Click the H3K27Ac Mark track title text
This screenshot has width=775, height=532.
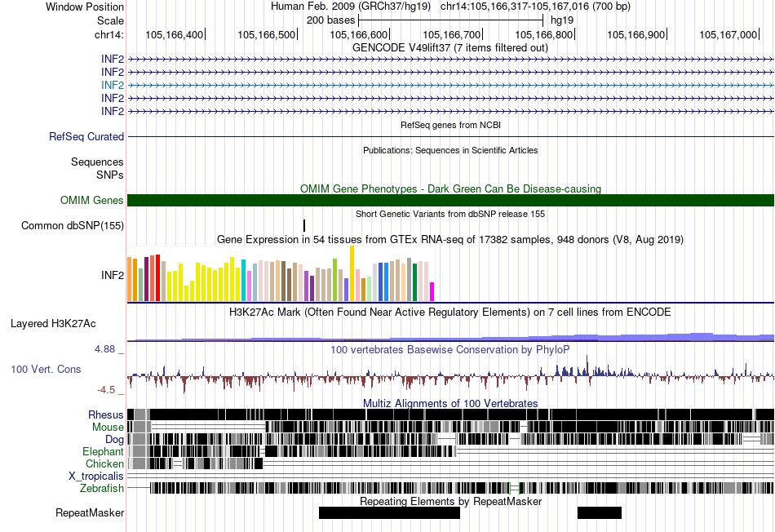coord(450,312)
